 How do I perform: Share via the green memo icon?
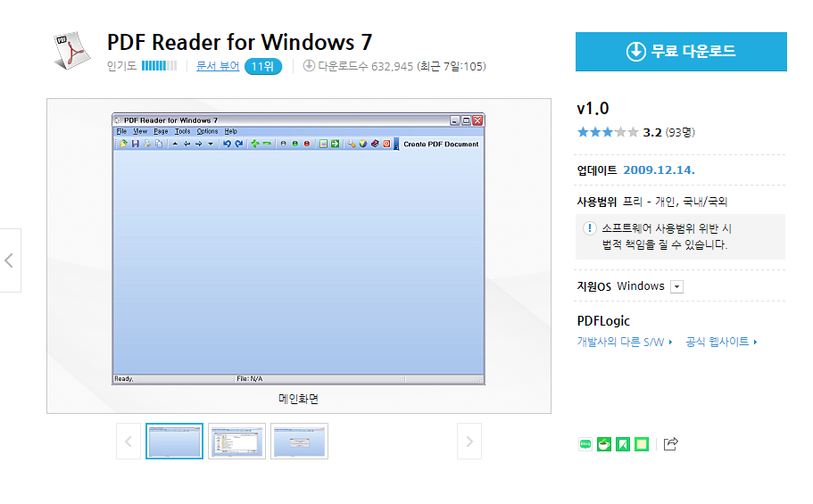click(x=642, y=444)
